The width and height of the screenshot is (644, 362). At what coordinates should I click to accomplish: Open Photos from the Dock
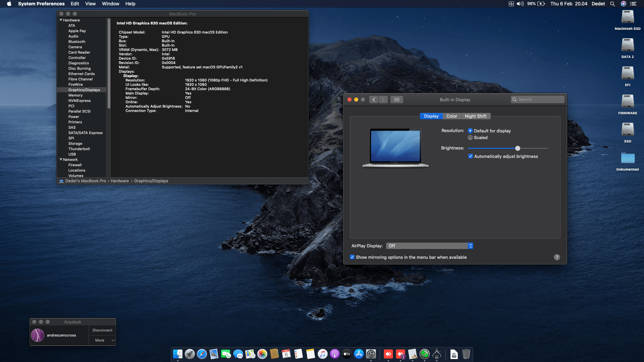click(x=262, y=354)
